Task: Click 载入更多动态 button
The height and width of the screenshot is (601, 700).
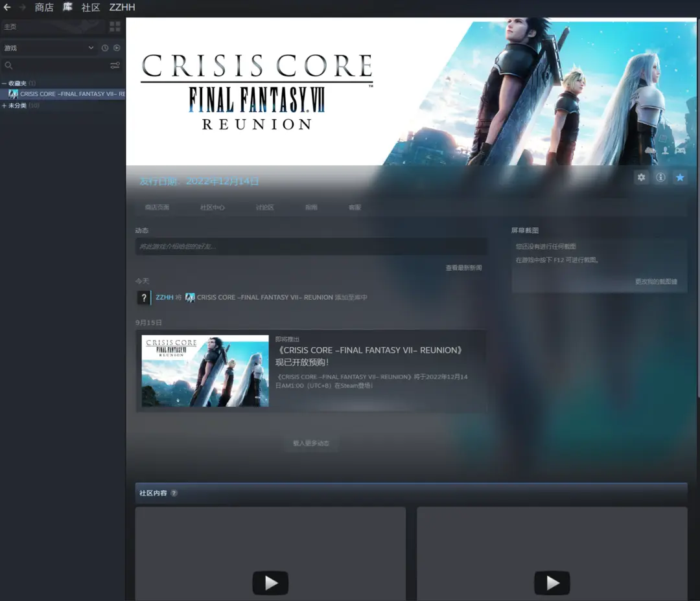Action: point(311,443)
